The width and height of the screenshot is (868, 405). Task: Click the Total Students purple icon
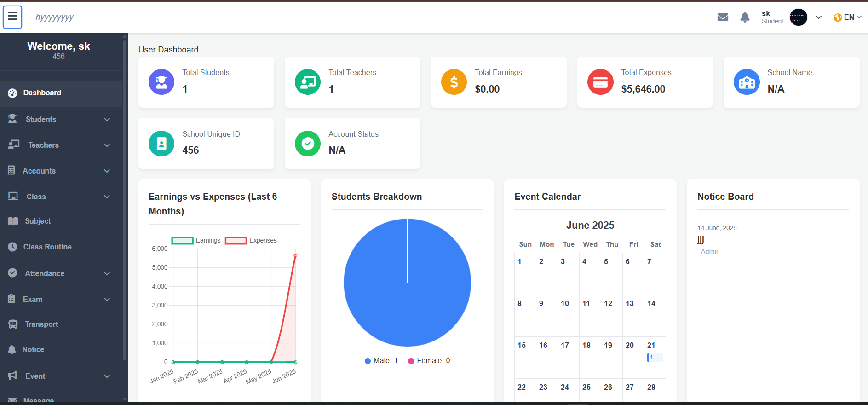[x=161, y=82]
